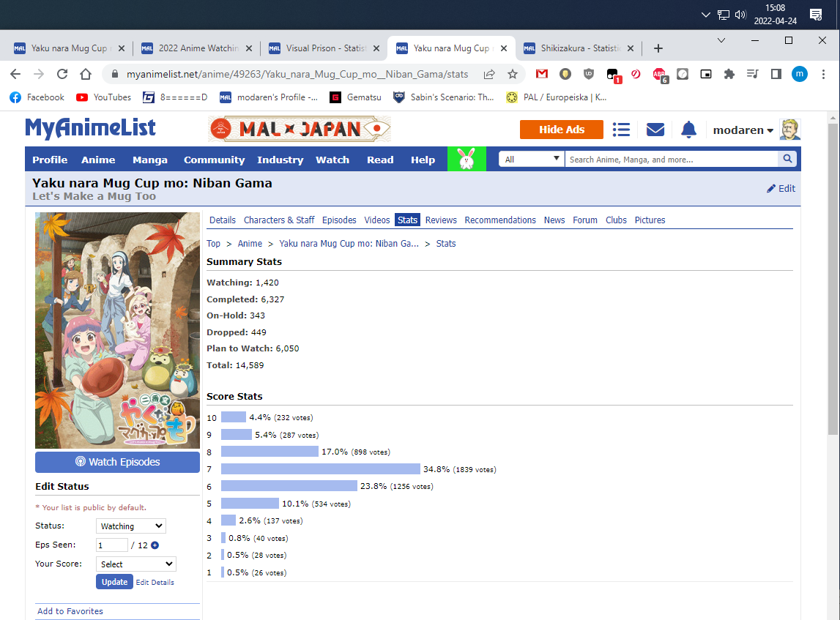This screenshot has width=840, height=620.
Task: Open MyAnimeList notifications bell
Action: coord(688,130)
